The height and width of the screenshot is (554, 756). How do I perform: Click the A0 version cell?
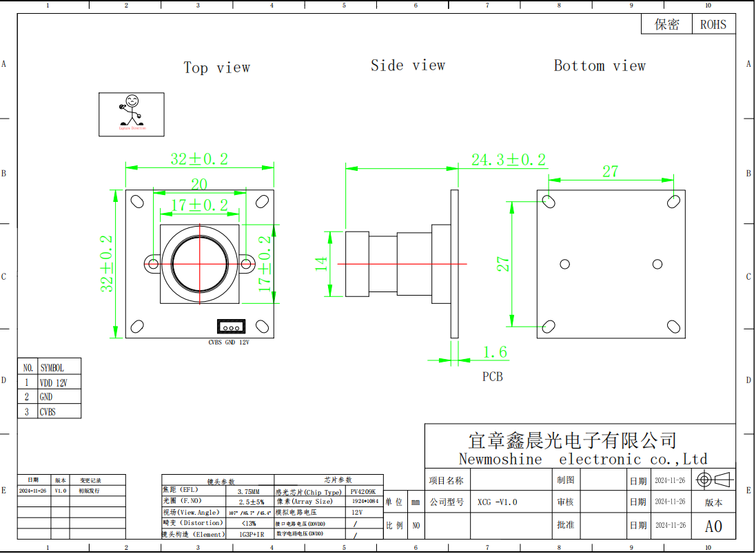click(x=713, y=526)
